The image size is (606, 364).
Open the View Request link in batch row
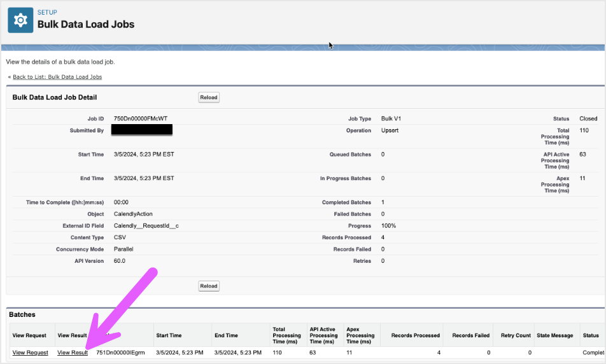click(30, 353)
